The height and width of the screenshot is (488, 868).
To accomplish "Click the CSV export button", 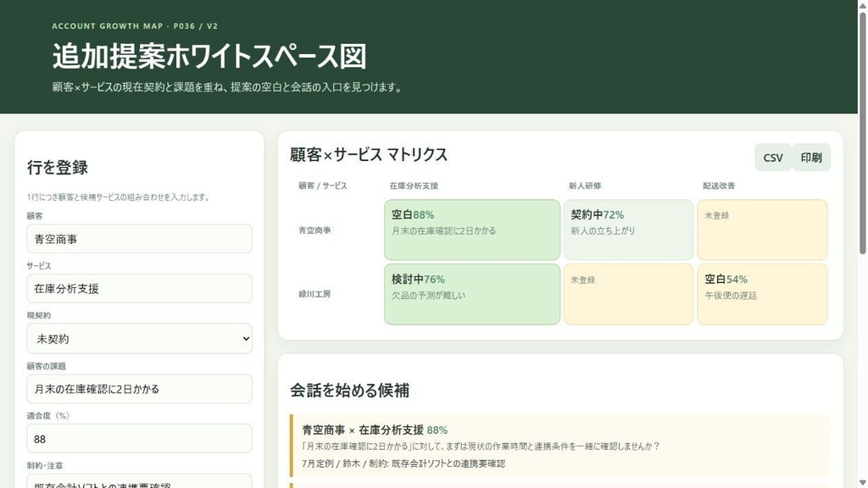I will pyautogui.click(x=773, y=158).
